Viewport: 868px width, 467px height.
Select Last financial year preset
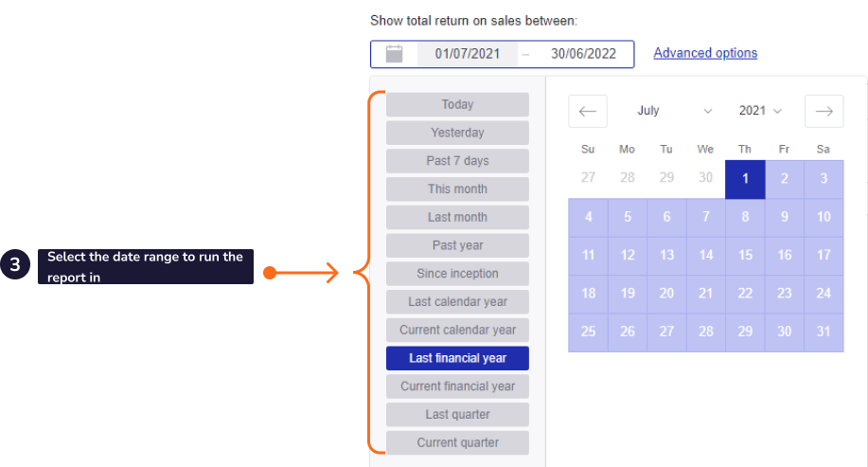pos(457,358)
